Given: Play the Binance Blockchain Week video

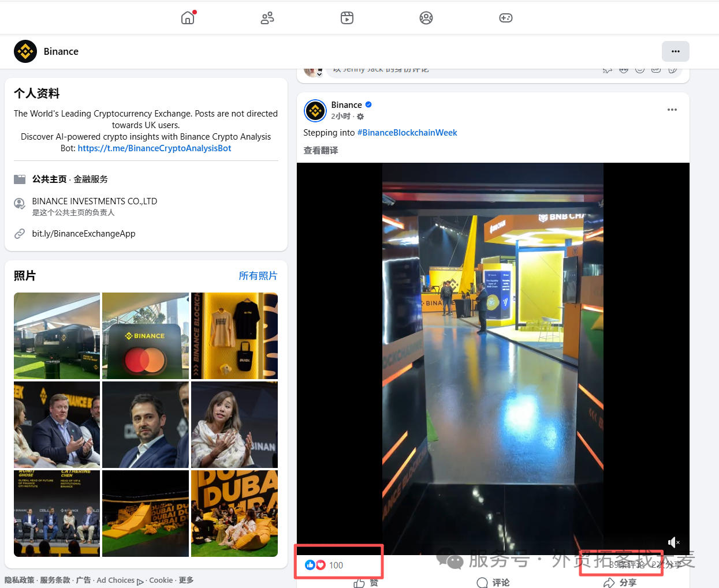Looking at the screenshot, I should pyautogui.click(x=493, y=358).
